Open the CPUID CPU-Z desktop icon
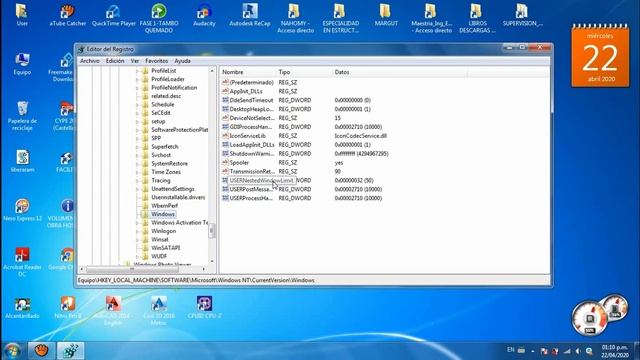This screenshot has width=640, height=360. tap(204, 307)
